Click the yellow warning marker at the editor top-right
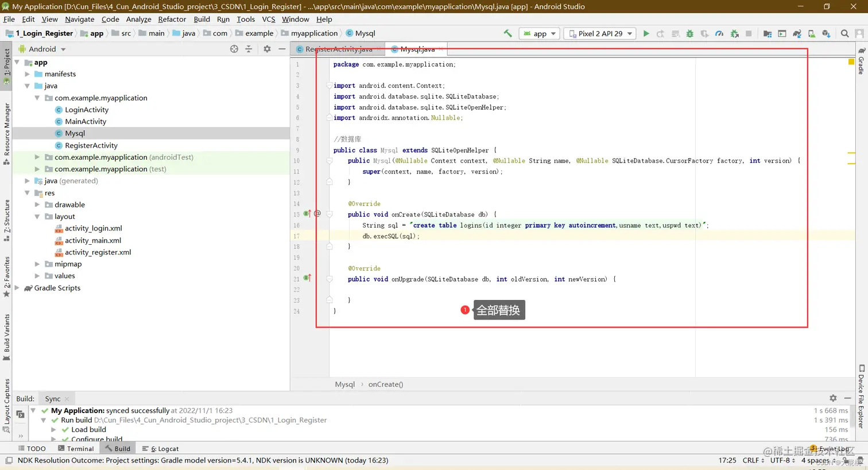The width and height of the screenshot is (868, 470). (x=851, y=61)
